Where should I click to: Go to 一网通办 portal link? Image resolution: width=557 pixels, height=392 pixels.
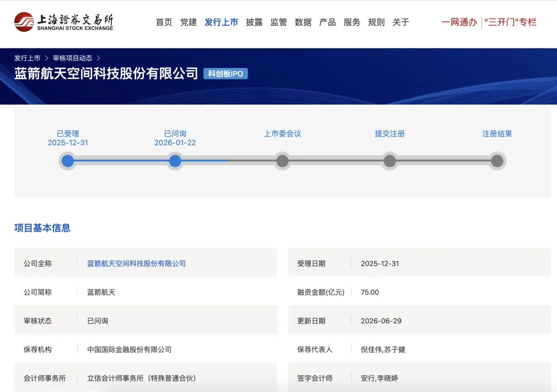460,22
